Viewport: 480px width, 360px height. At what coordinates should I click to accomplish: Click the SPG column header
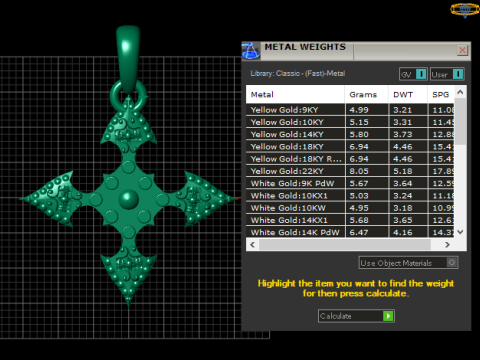coord(441,95)
